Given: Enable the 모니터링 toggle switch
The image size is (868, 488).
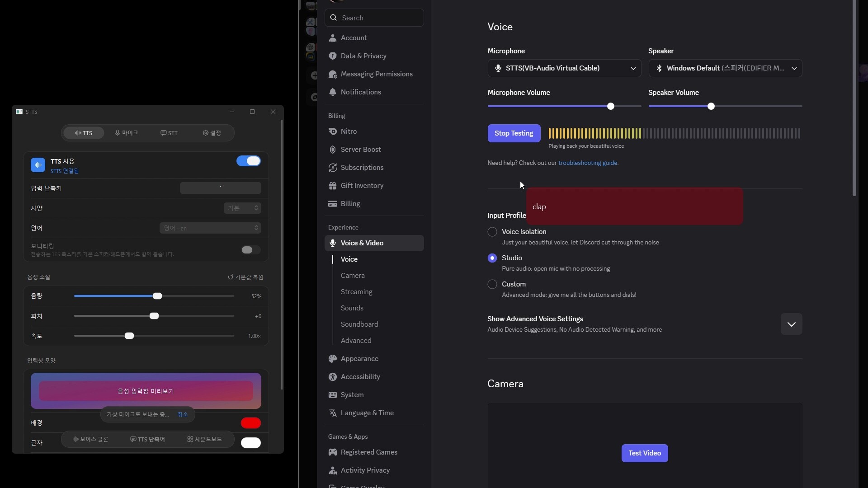Looking at the screenshot, I should [250, 250].
